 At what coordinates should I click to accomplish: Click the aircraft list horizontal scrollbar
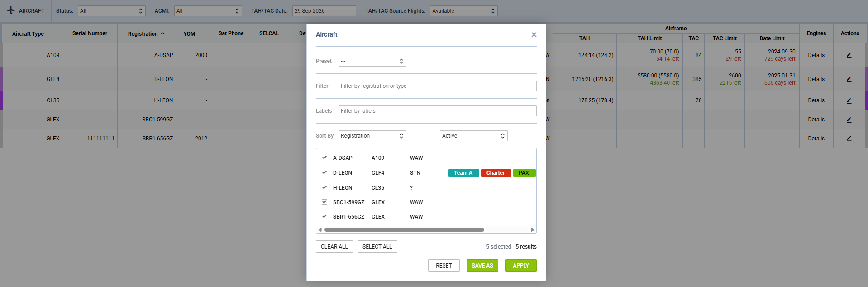(x=404, y=230)
